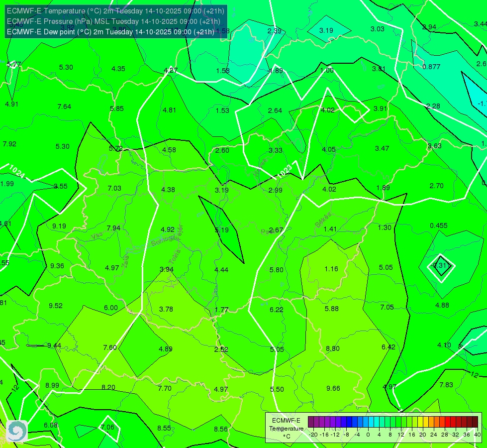Click the ECMWF-E Pressure MSL layer label
The width and height of the screenshot is (487, 448).
pyautogui.click(x=113, y=21)
